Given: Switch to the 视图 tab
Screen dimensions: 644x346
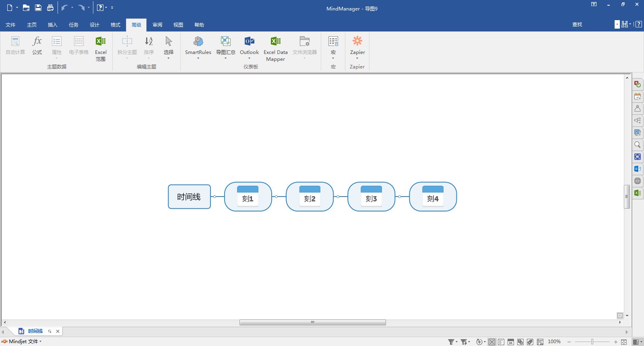Looking at the screenshot, I should [x=178, y=25].
